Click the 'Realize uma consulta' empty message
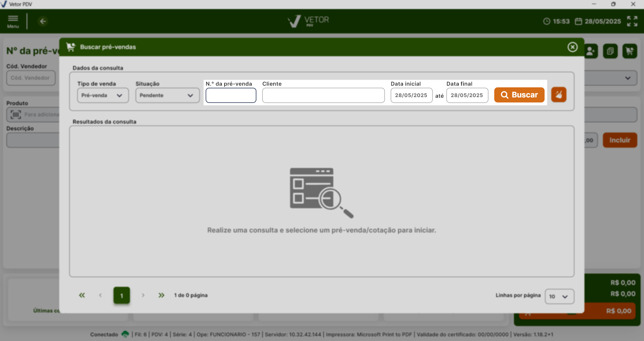644x341 pixels. [x=321, y=230]
